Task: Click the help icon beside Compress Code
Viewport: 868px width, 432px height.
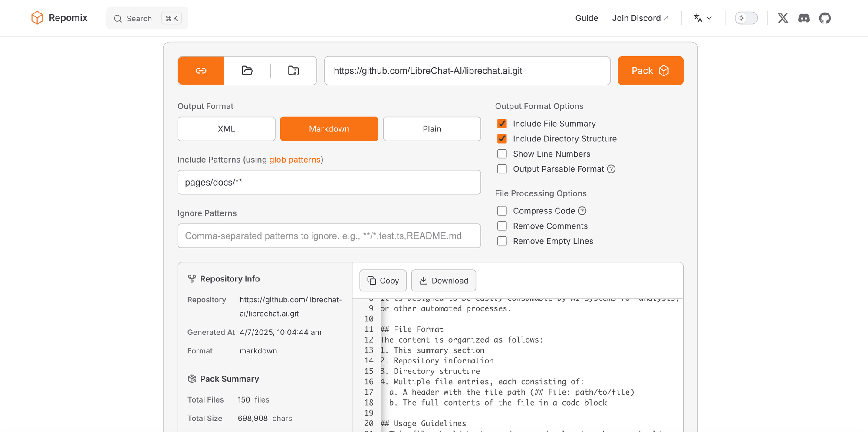Action: tap(582, 211)
